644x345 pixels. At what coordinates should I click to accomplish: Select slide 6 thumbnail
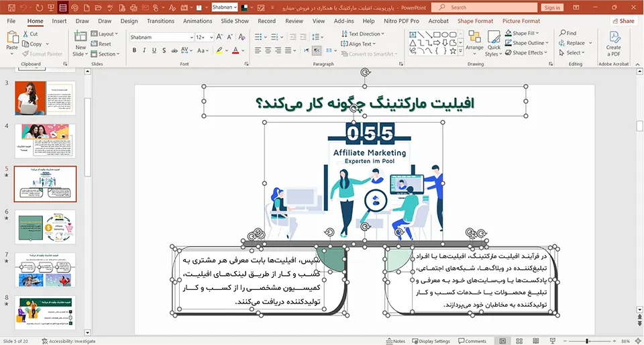click(x=45, y=226)
